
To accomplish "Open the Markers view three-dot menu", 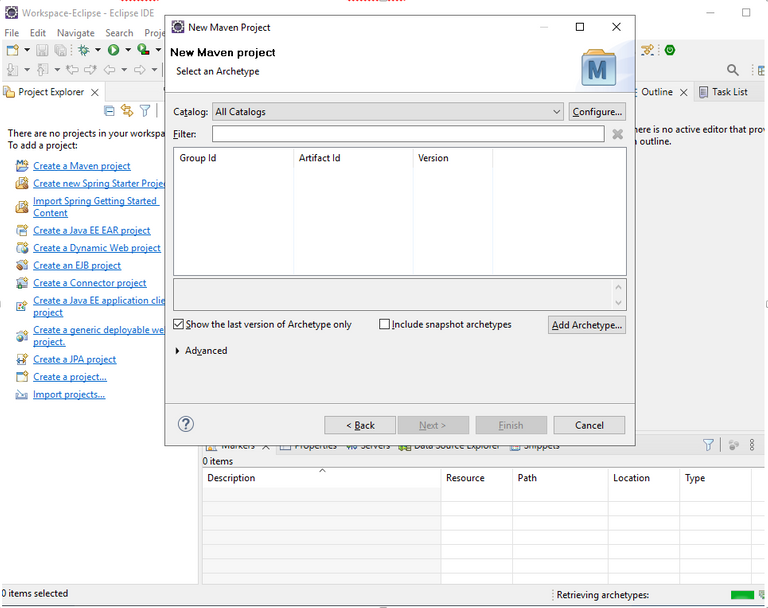I will (752, 445).
